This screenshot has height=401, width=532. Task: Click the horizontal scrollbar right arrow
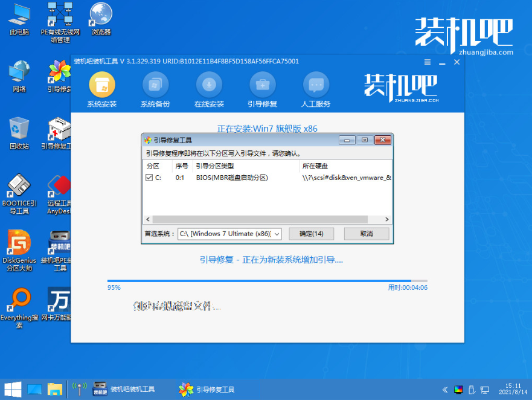[x=387, y=219]
